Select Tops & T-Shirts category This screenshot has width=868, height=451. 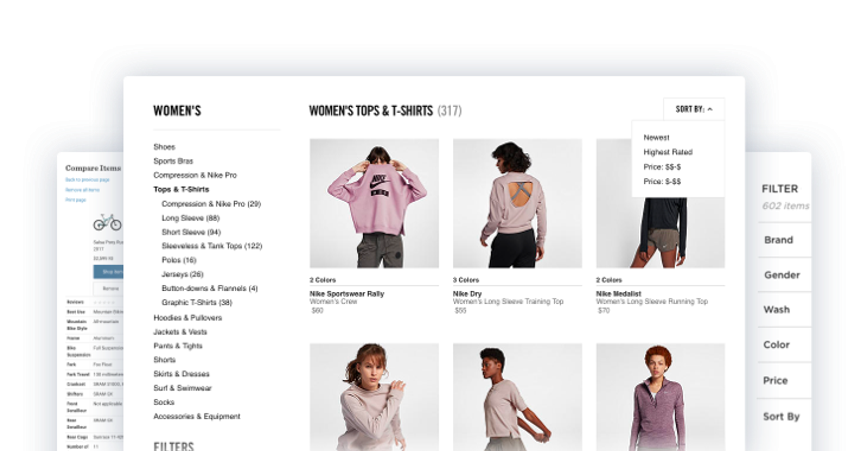click(181, 189)
